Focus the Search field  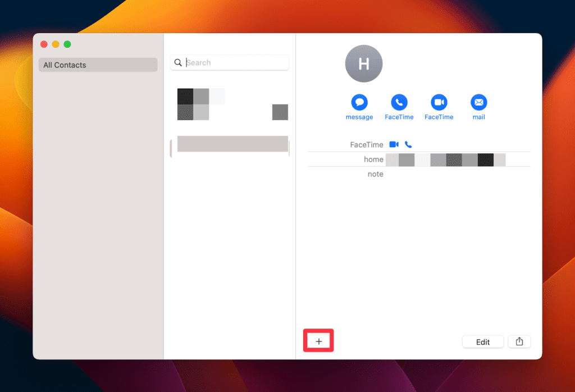230,63
